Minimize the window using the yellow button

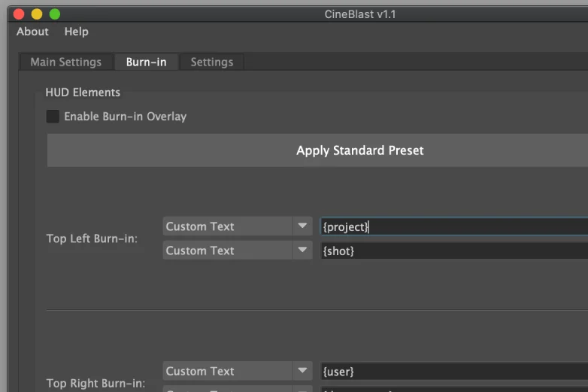point(37,14)
